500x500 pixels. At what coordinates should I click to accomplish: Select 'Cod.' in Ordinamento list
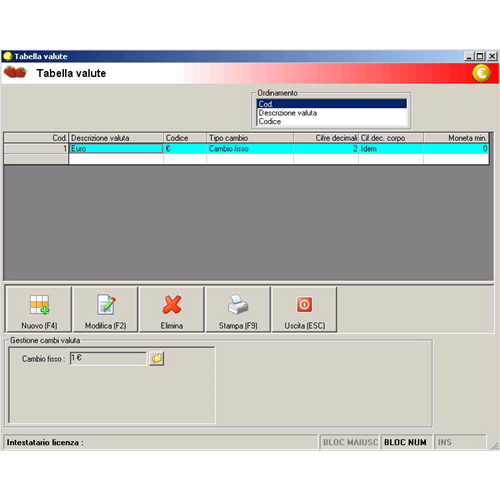point(332,104)
